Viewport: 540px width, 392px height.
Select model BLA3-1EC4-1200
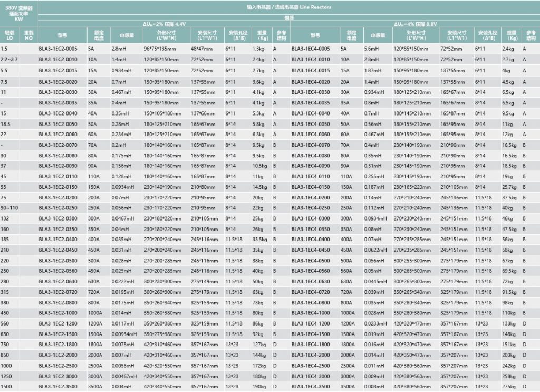click(x=310, y=324)
